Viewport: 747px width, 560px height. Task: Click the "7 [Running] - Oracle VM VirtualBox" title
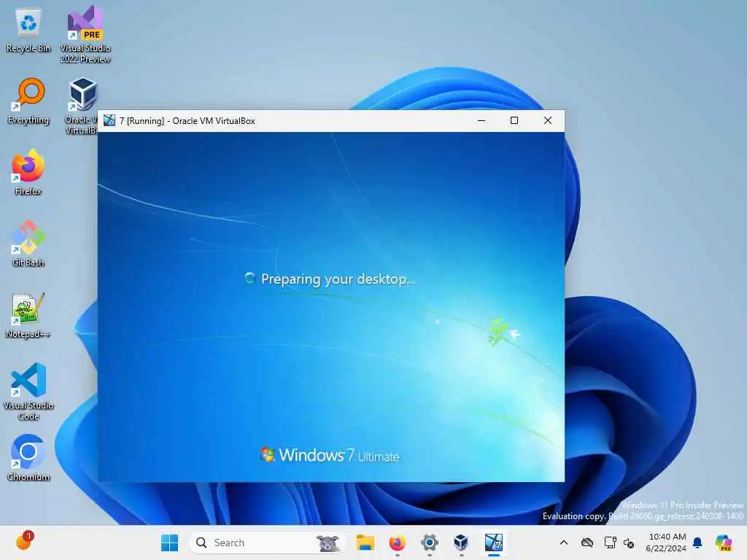(187, 121)
